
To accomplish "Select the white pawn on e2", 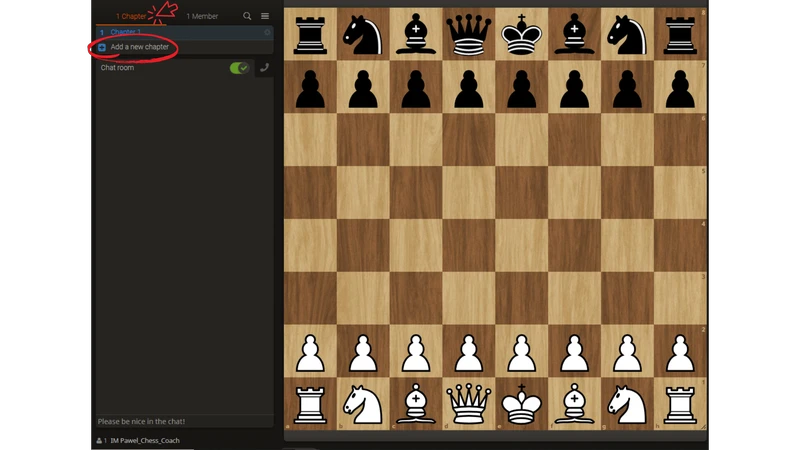I will [x=521, y=352].
